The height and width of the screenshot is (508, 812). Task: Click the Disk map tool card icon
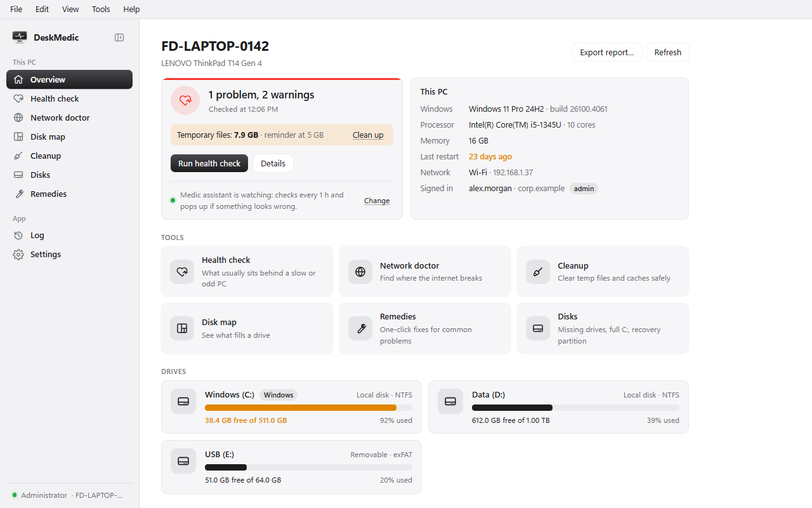[182, 328]
